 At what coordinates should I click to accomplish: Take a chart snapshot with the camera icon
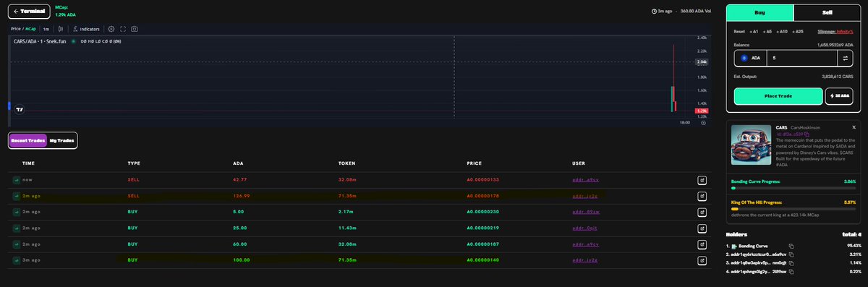coord(135,29)
